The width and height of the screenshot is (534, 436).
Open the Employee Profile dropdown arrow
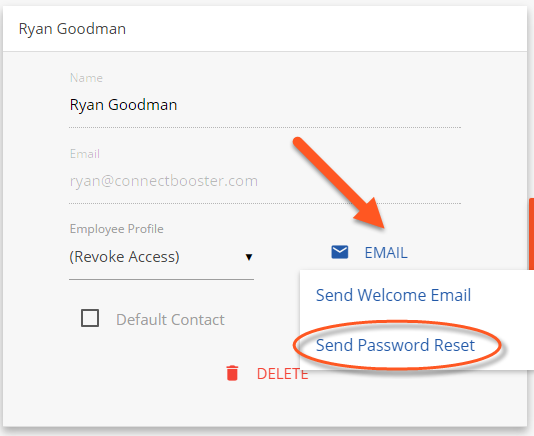point(249,257)
